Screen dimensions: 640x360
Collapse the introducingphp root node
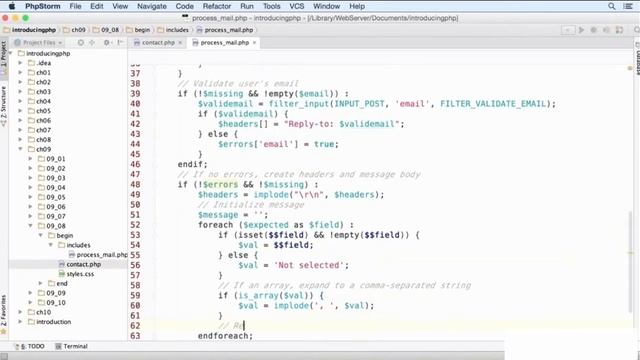click(x=11, y=53)
